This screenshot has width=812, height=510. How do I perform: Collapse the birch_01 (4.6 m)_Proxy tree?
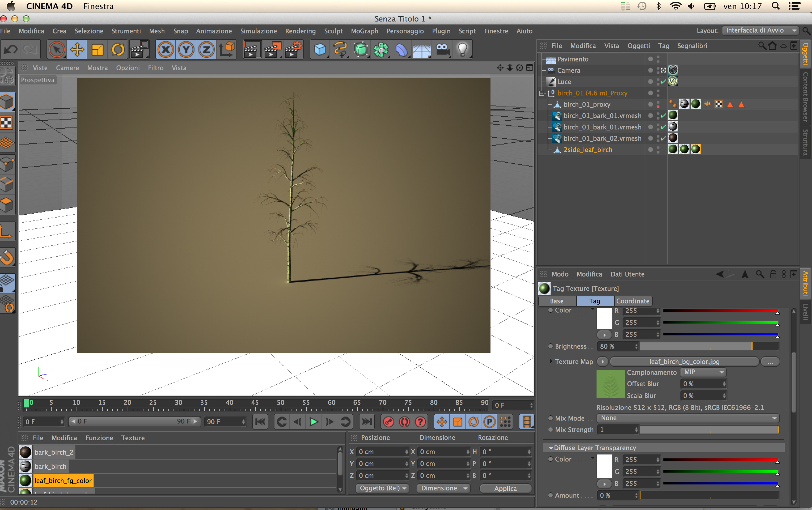coord(542,93)
